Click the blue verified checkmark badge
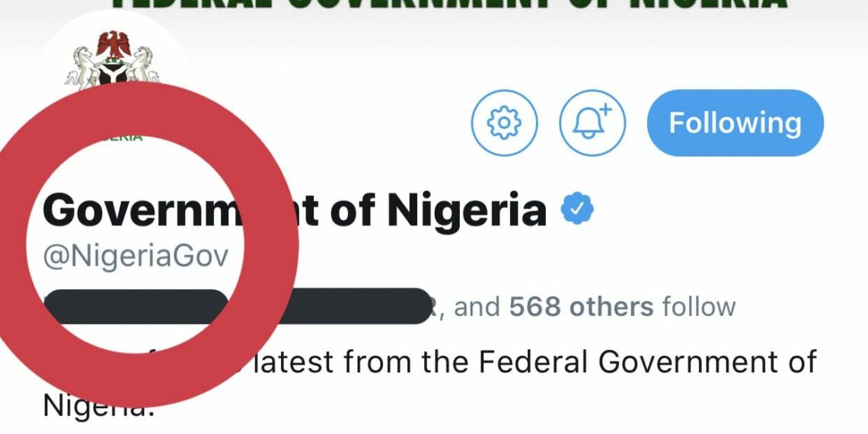 pyautogui.click(x=576, y=209)
